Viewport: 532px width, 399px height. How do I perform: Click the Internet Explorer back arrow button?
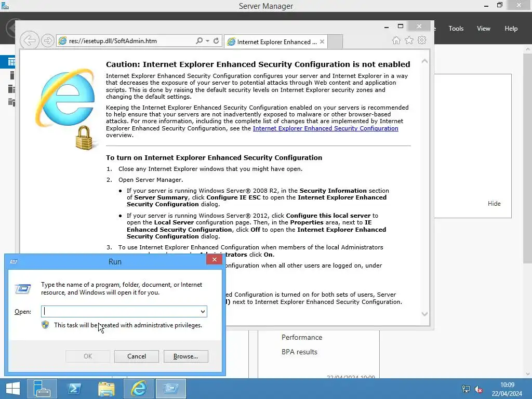pos(30,41)
